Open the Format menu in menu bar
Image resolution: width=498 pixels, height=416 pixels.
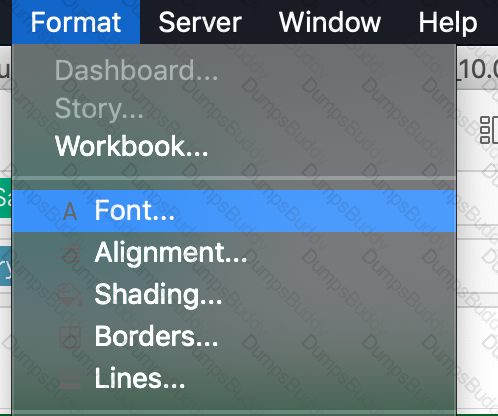click(x=76, y=22)
